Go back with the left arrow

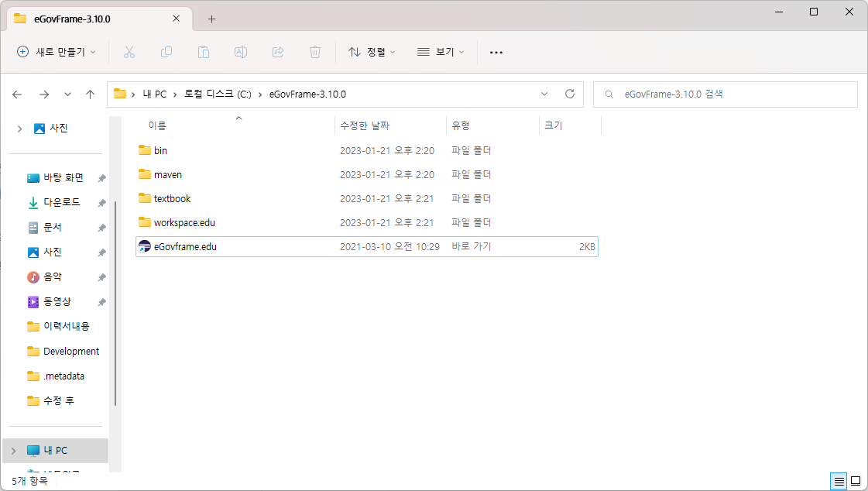[x=17, y=94]
